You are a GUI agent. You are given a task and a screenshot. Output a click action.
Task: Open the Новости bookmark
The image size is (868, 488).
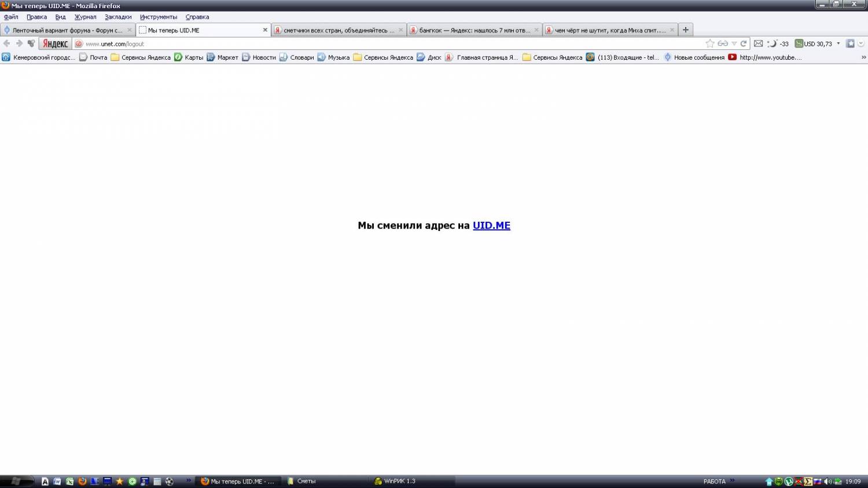[x=259, y=57]
